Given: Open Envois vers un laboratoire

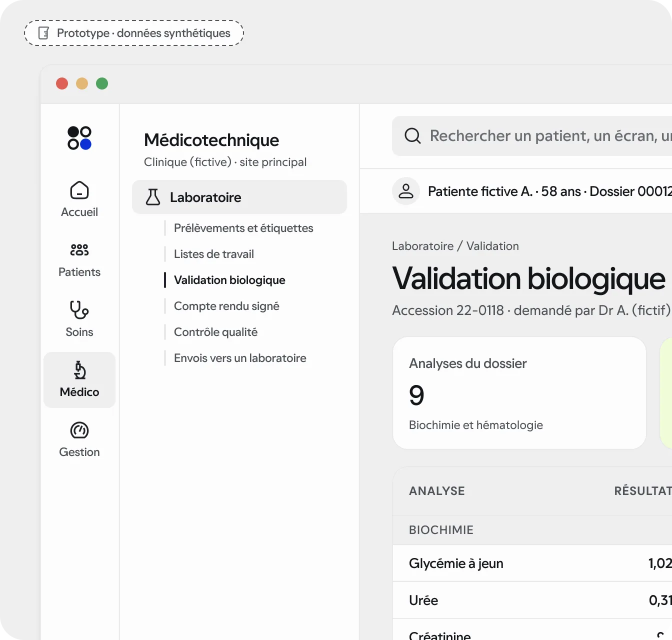Looking at the screenshot, I should (x=240, y=358).
